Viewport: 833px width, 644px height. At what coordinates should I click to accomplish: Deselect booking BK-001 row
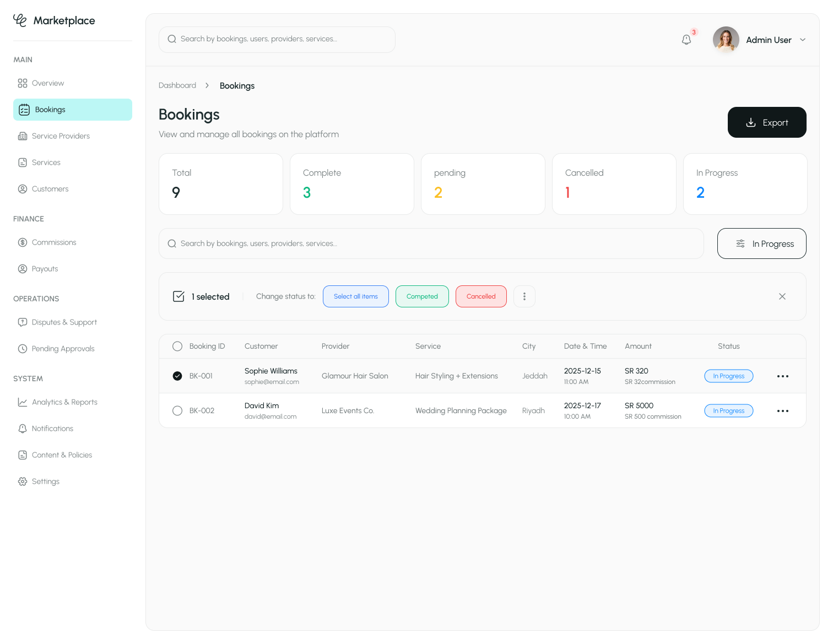pos(177,376)
